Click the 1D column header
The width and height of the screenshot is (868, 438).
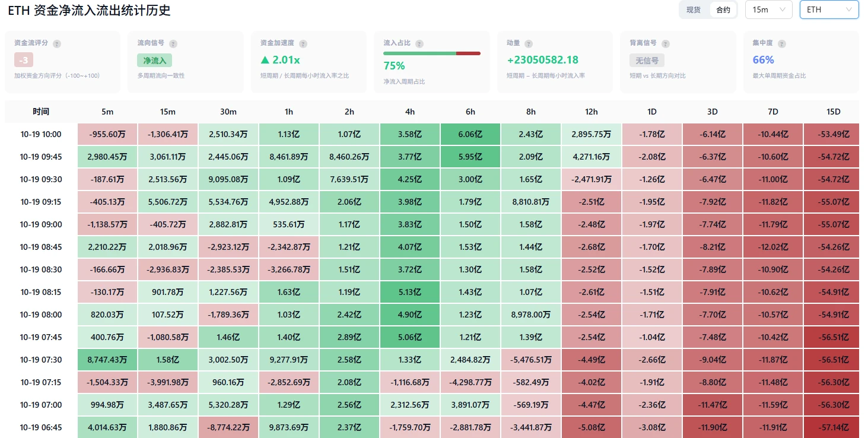pos(652,112)
